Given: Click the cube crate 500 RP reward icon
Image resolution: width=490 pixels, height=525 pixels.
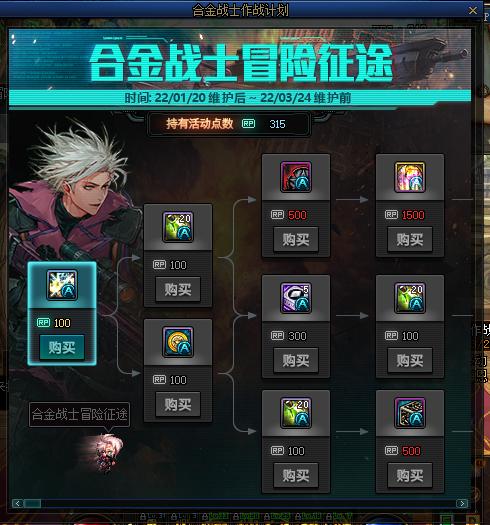Looking at the screenshot, I should tap(410, 413).
